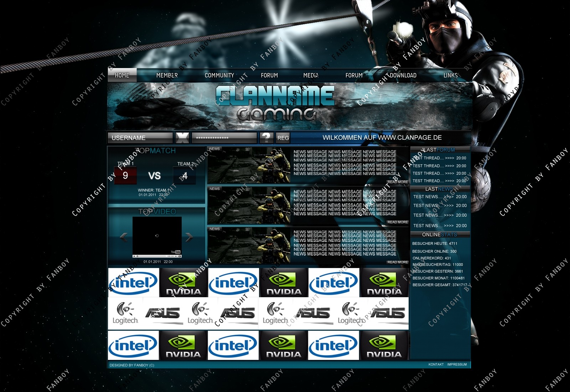Click the 'WINNER: TEAM 1' match result text

154,190
